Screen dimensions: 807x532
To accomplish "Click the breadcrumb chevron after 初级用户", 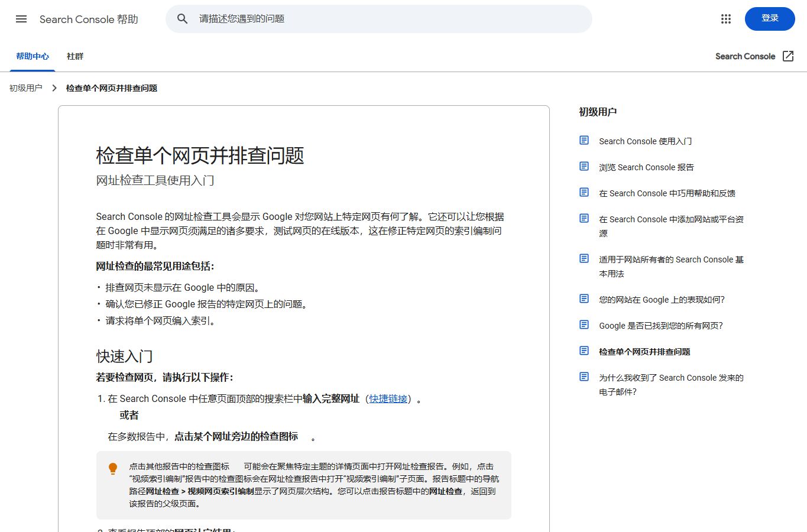I will (54, 88).
